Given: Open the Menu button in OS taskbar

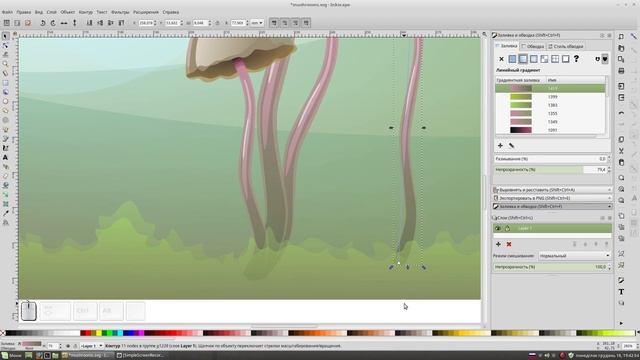Looking at the screenshot, I should (11, 356).
